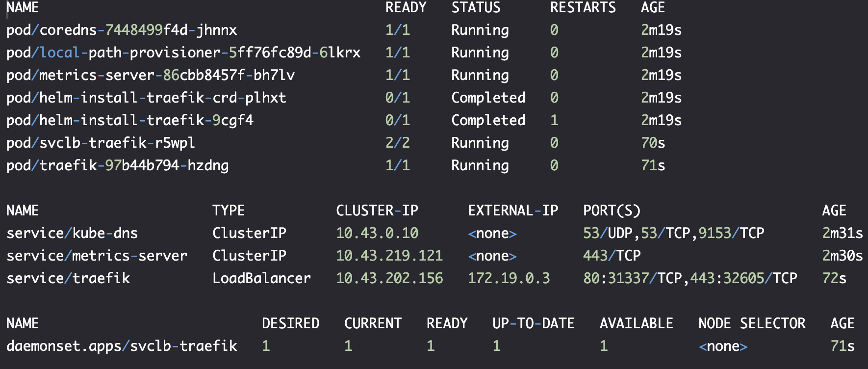
Task: Click daemonset.apps/svclb-traefik name
Action: (122, 346)
